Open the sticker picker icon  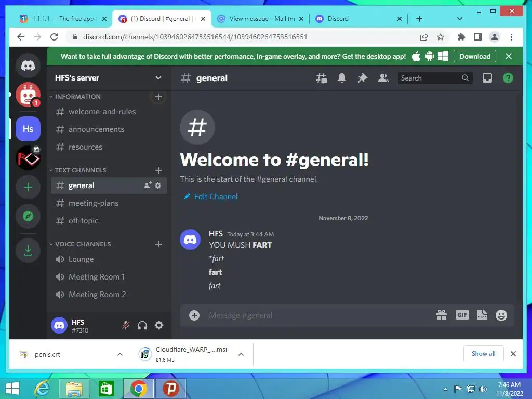(x=482, y=315)
